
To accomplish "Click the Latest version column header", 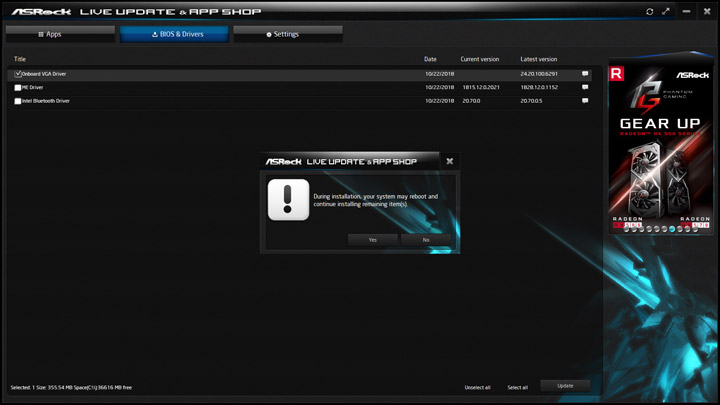I will (539, 59).
